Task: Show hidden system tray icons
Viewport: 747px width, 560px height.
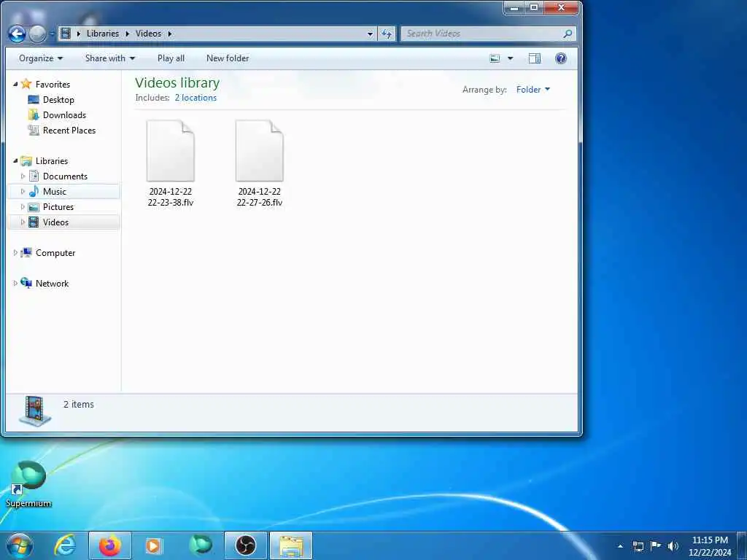Action: tap(620, 546)
